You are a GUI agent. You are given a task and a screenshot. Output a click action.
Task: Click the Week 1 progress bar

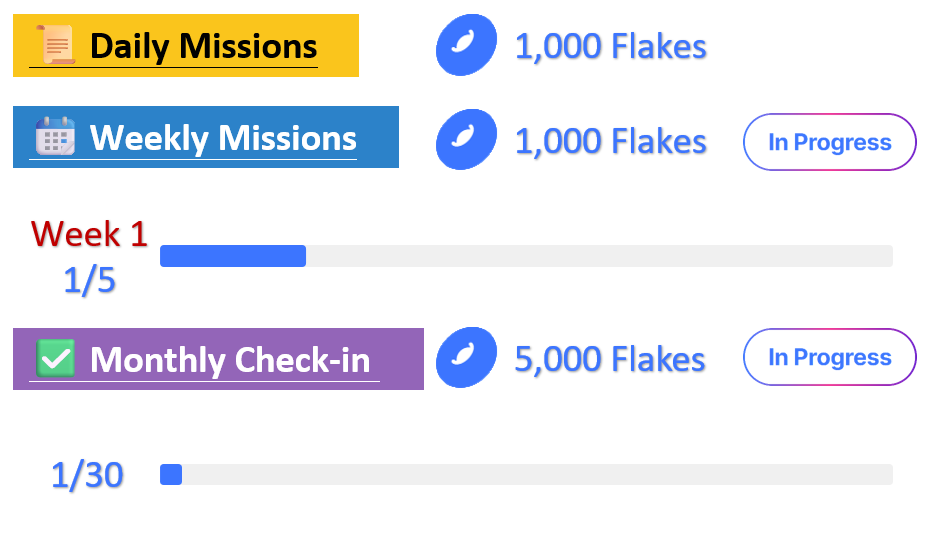[526, 256]
